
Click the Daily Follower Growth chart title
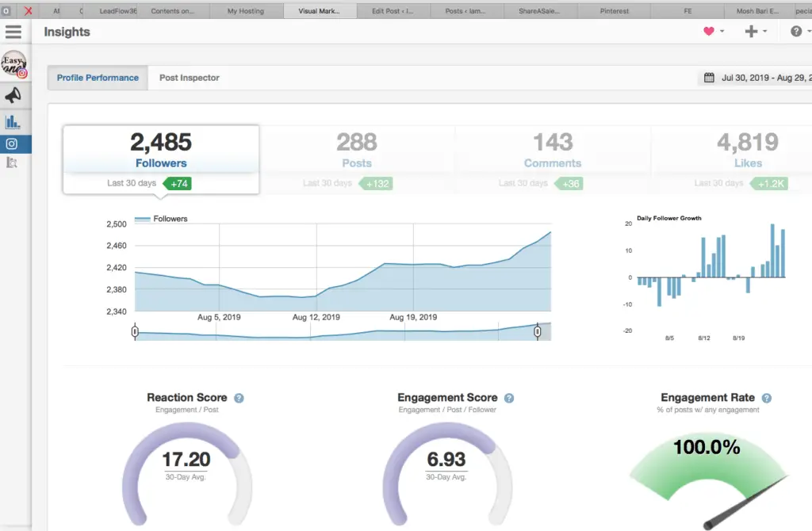pos(669,218)
